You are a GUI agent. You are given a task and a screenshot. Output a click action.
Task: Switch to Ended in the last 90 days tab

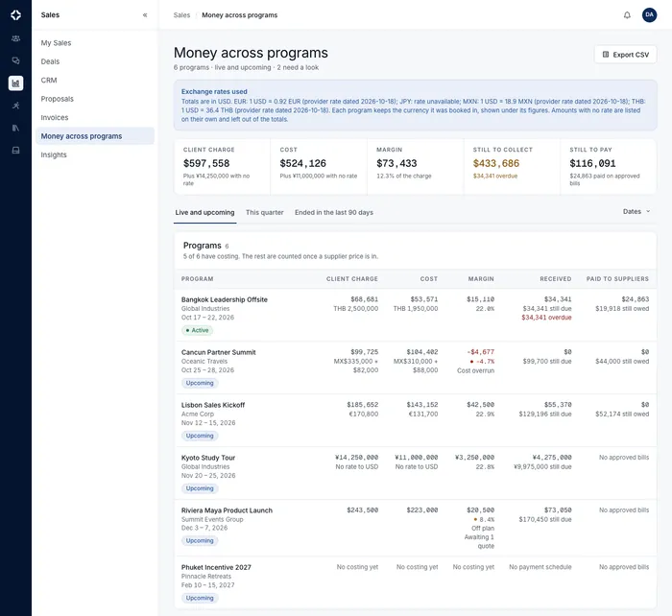point(334,212)
